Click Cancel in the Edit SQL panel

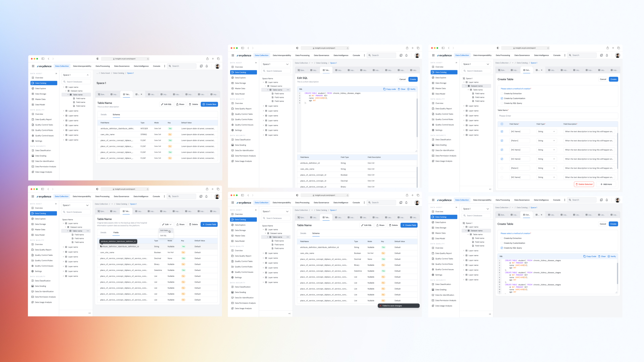tap(402, 79)
